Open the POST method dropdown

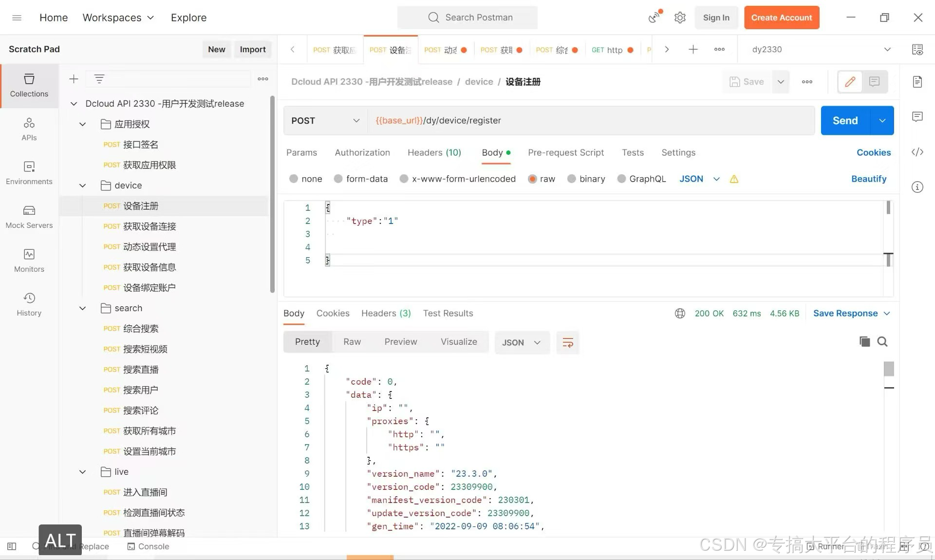click(x=325, y=121)
